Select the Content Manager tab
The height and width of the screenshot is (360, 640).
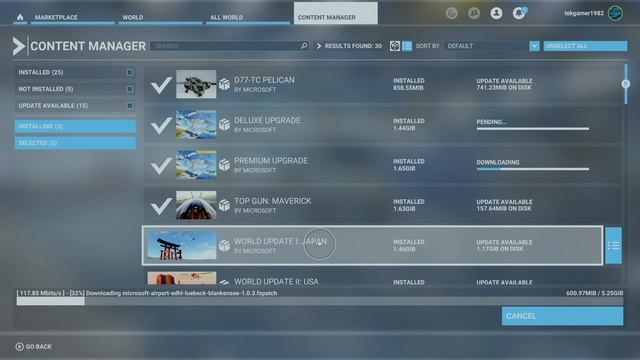(x=336, y=13)
